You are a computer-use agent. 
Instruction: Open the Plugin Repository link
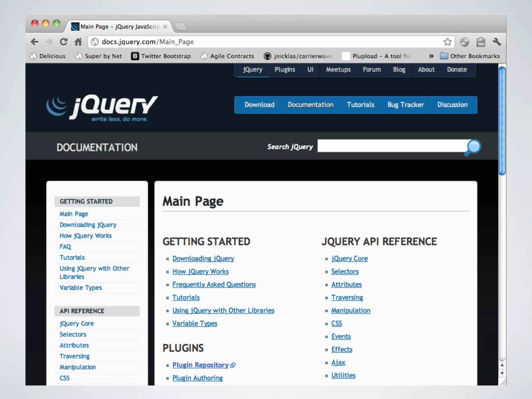(201, 365)
